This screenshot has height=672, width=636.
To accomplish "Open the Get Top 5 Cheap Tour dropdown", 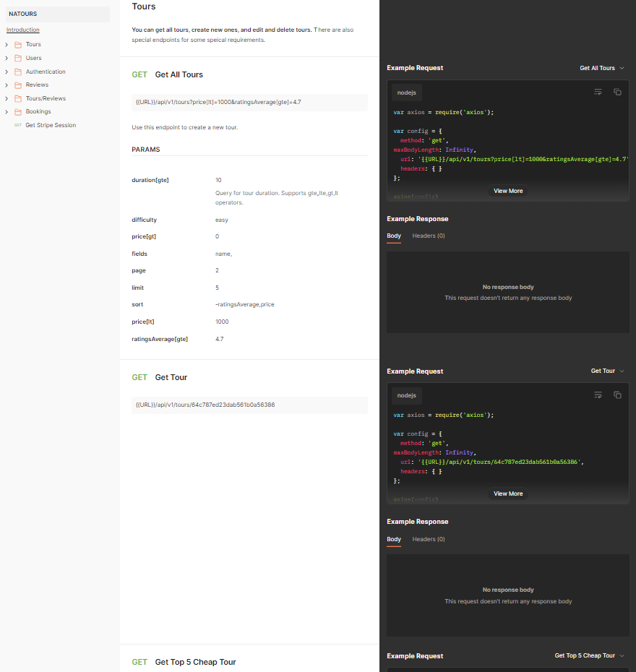I will (x=590, y=655).
